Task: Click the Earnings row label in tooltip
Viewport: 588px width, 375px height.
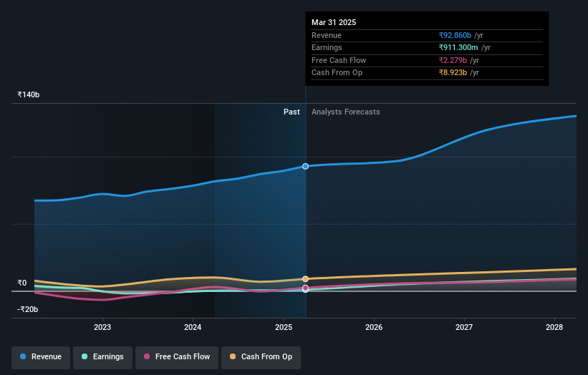Action: click(327, 47)
